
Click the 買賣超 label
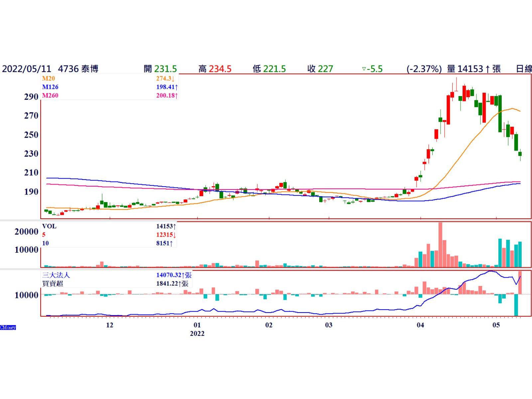pyautogui.click(x=53, y=284)
